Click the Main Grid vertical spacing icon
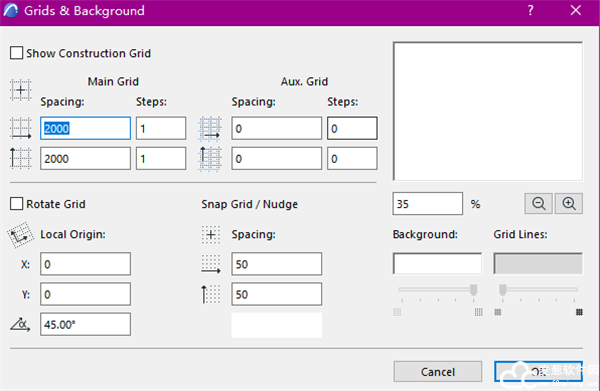The height and width of the screenshot is (391, 600). [20, 158]
